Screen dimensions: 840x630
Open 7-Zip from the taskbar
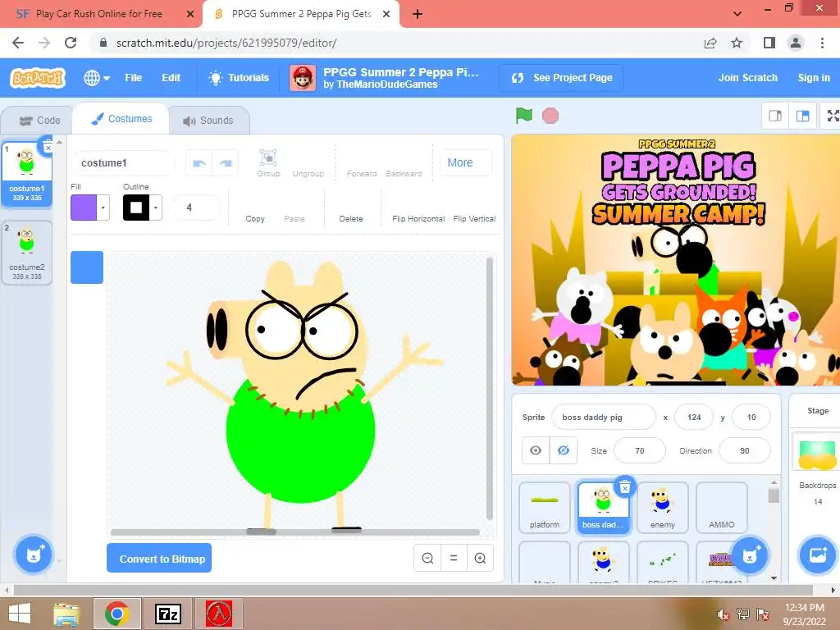tap(168, 614)
